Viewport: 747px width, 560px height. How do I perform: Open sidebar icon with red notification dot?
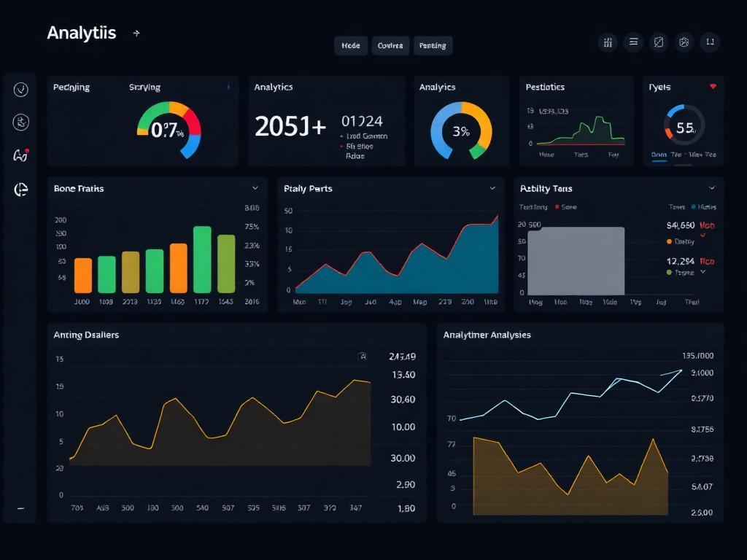(20, 155)
